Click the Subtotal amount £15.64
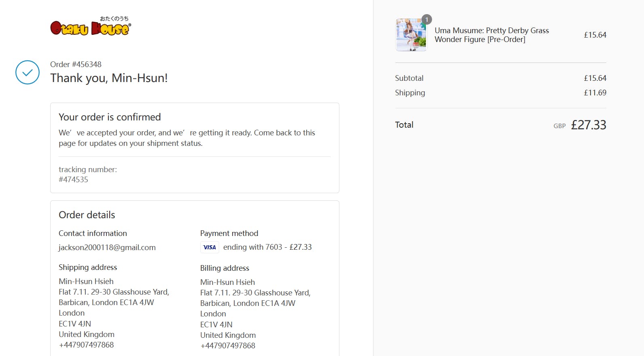 pyautogui.click(x=595, y=78)
